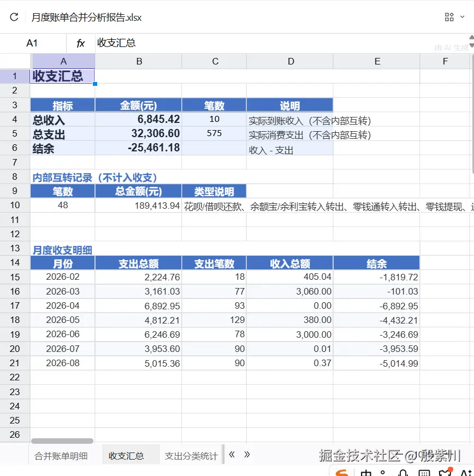Select row 10 header
The image size is (474, 476).
(15, 205)
